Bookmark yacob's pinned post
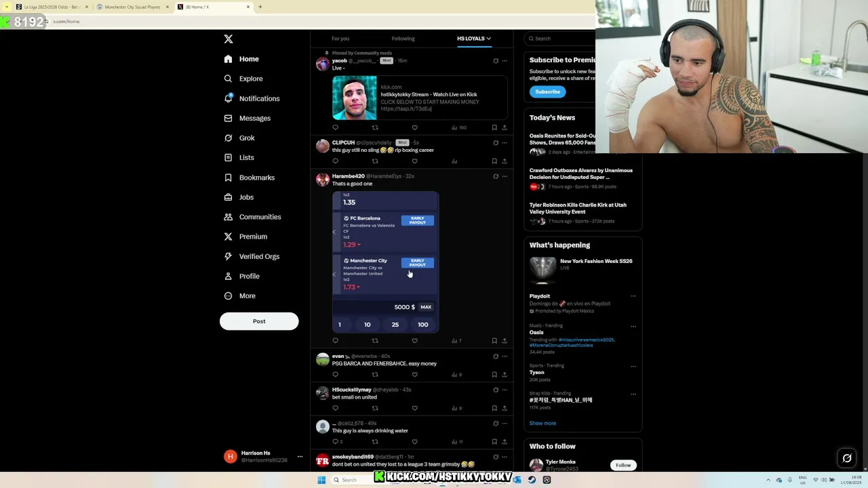 click(x=494, y=127)
